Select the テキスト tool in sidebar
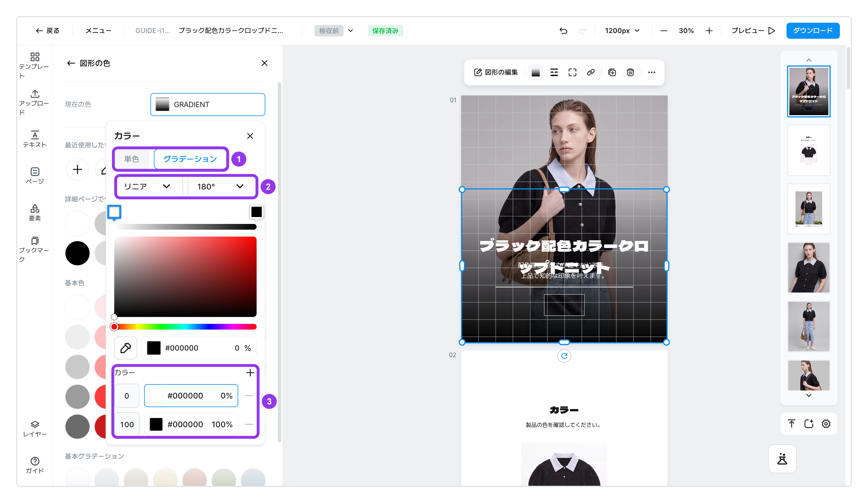This screenshot has width=868, height=503. coord(34,139)
